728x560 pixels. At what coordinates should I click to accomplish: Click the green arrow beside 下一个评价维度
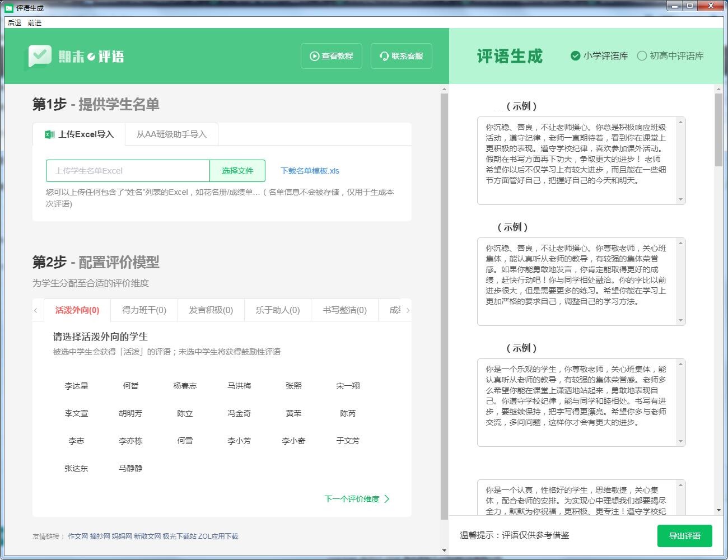click(388, 499)
